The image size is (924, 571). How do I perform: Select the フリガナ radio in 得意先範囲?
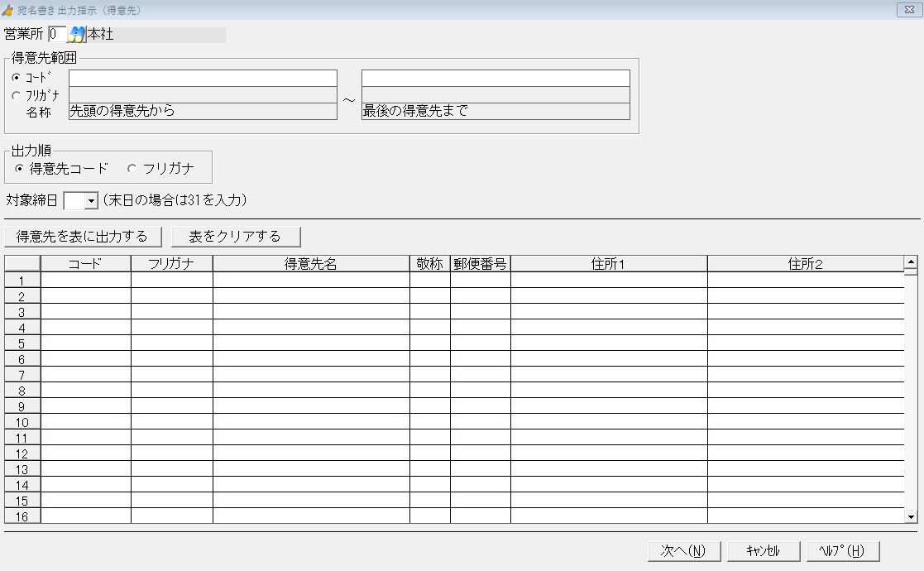[x=17, y=95]
